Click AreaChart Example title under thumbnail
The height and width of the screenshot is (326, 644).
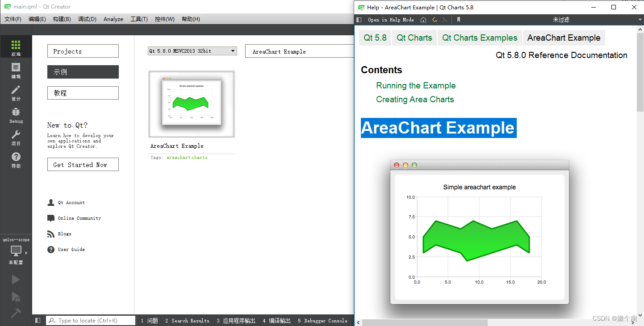(177, 146)
